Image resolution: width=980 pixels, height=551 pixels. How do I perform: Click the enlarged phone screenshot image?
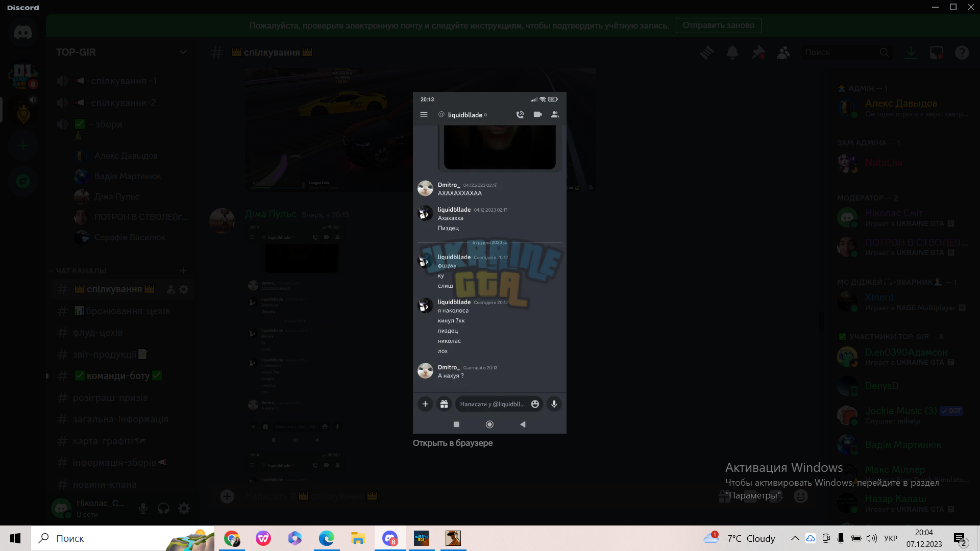489,263
